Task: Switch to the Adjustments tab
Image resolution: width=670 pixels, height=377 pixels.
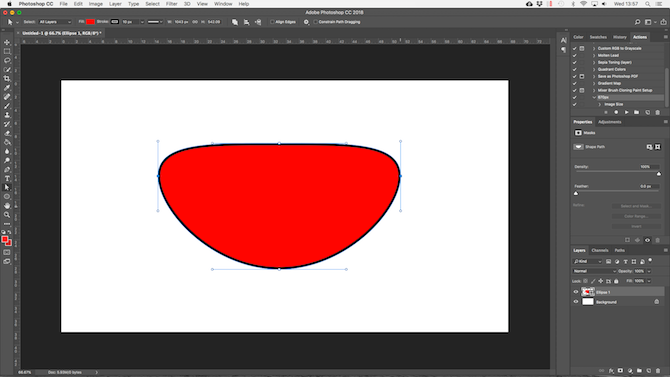Action: coord(609,122)
